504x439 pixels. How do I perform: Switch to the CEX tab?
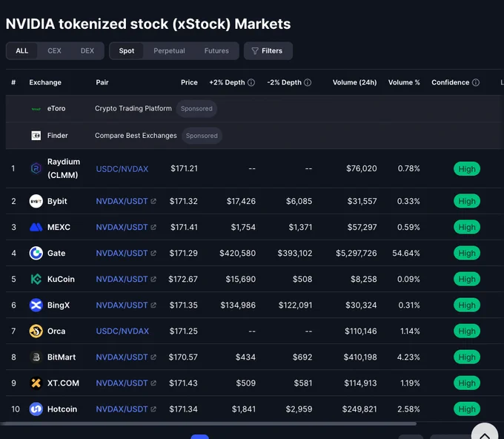click(x=54, y=51)
